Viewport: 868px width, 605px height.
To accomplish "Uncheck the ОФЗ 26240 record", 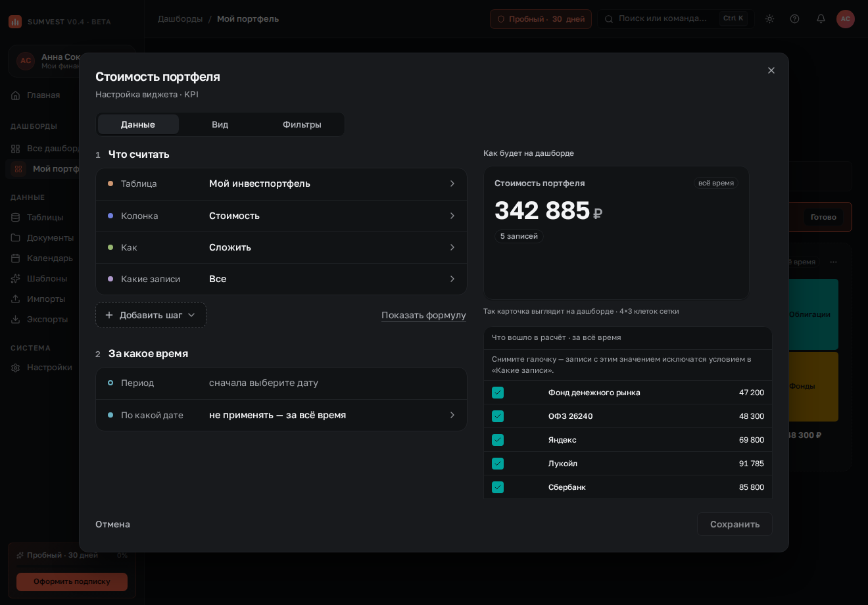I will click(498, 416).
